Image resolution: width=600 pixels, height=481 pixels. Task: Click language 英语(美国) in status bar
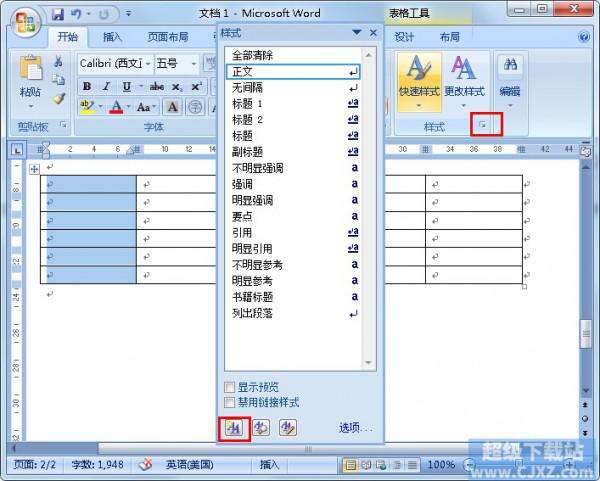point(189,465)
